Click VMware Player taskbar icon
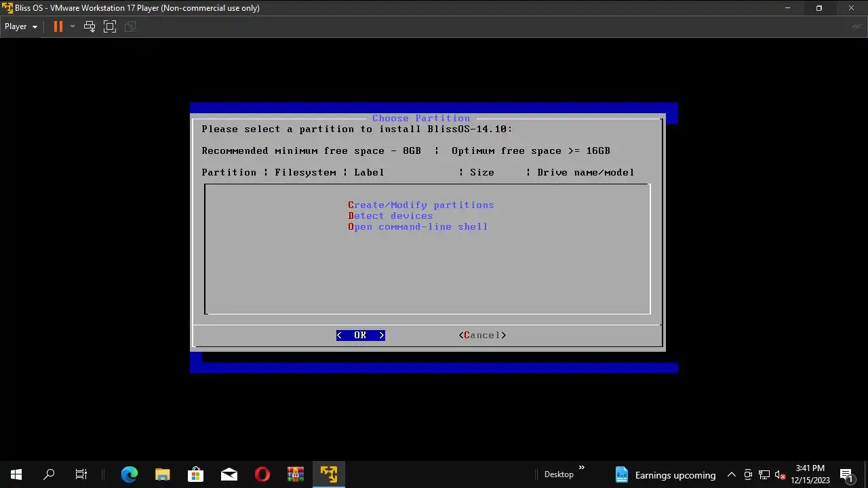 (x=328, y=474)
